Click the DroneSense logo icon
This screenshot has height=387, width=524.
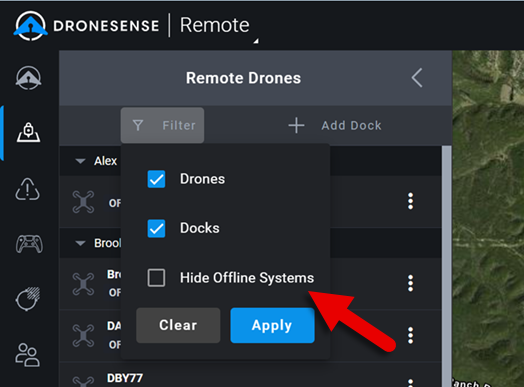coord(30,26)
